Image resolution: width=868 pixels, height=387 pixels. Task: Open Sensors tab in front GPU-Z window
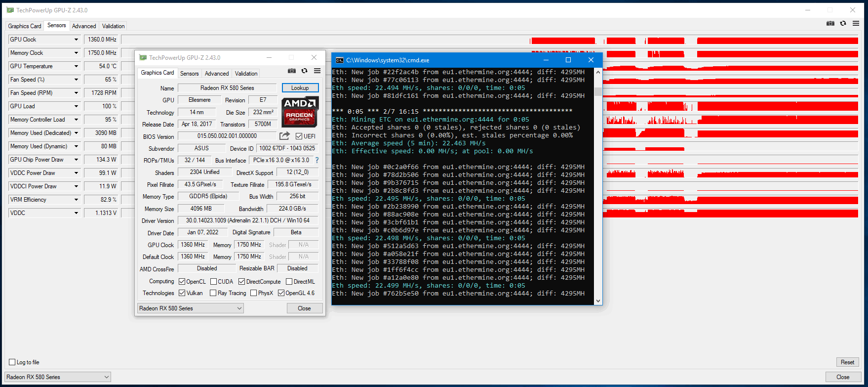190,74
